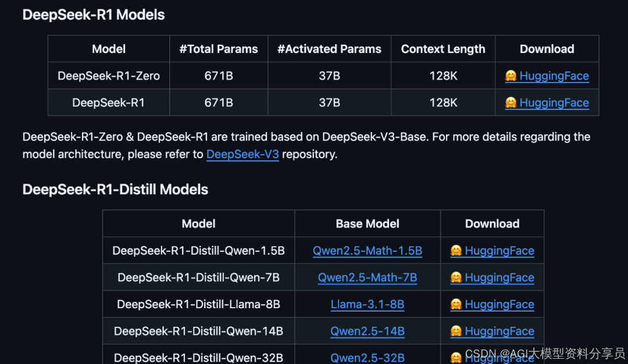628x364 pixels.
Task: Click Model header in the Distill Models table
Action: click(x=198, y=223)
